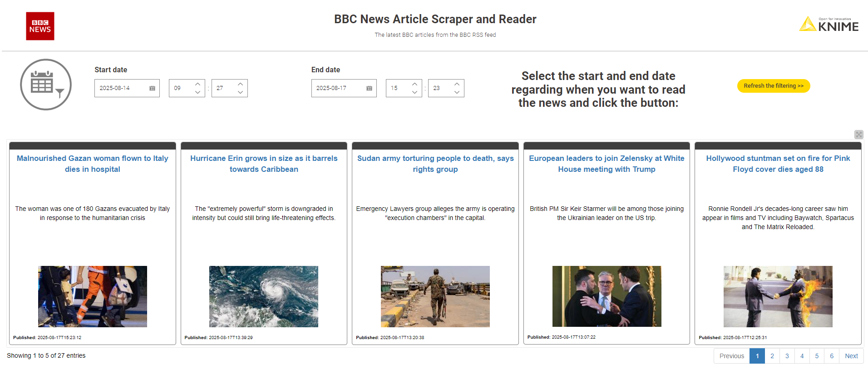Jump to page 6 of results
868x375 pixels.
coord(831,356)
